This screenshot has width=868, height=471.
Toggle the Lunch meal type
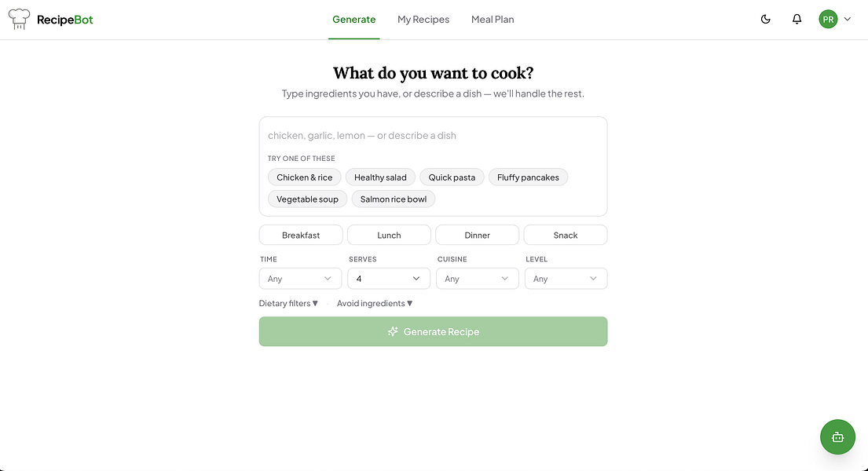pyautogui.click(x=389, y=235)
